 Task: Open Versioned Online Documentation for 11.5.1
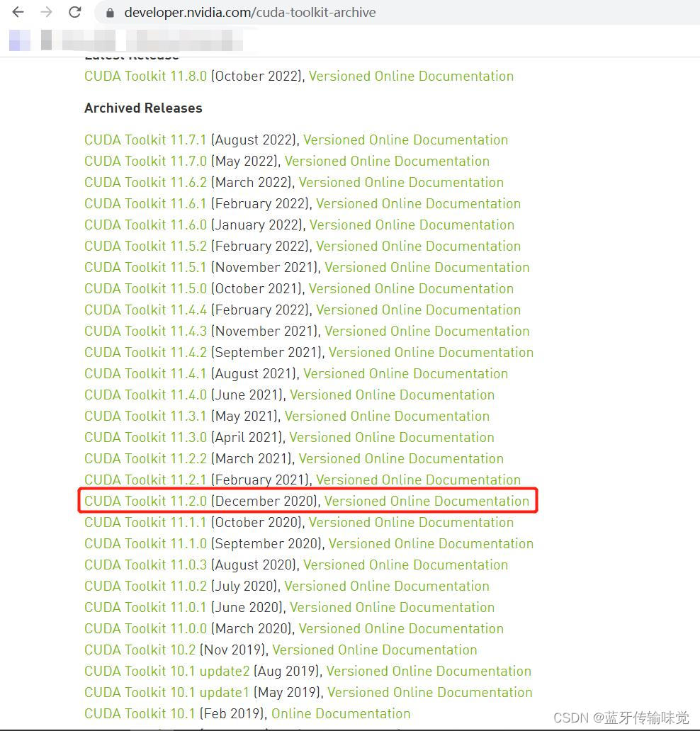click(427, 268)
